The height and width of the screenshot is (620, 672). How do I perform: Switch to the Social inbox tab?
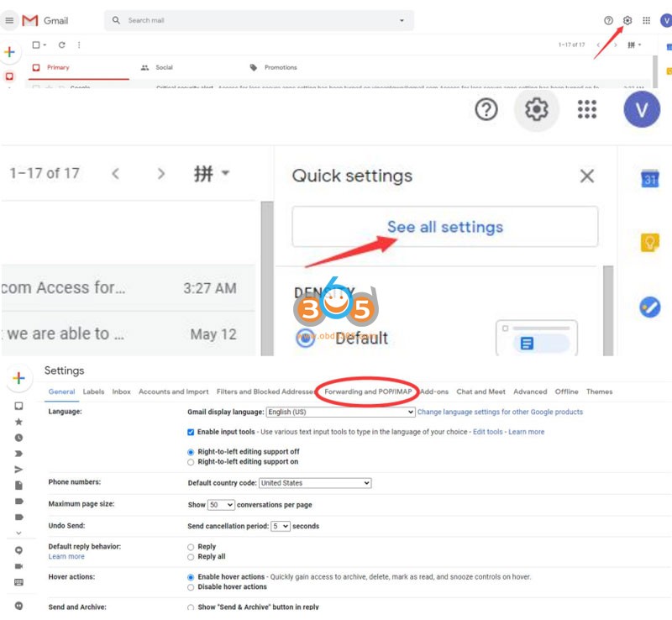[157, 68]
